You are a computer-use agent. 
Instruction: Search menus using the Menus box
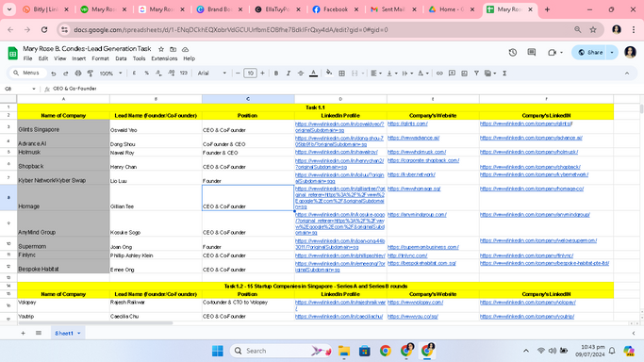coord(27,73)
